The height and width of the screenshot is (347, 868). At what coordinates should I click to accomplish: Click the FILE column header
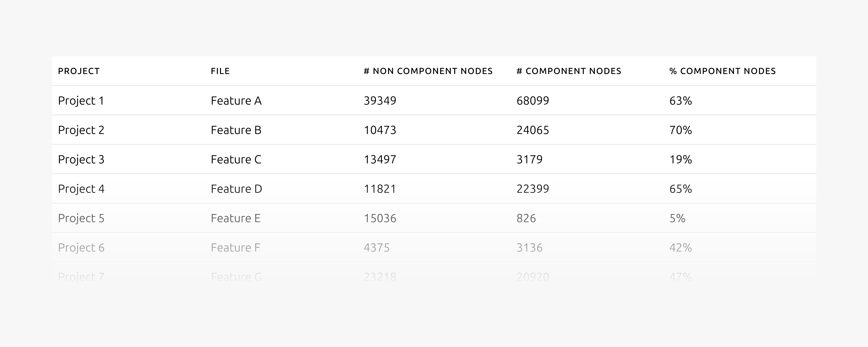(220, 71)
